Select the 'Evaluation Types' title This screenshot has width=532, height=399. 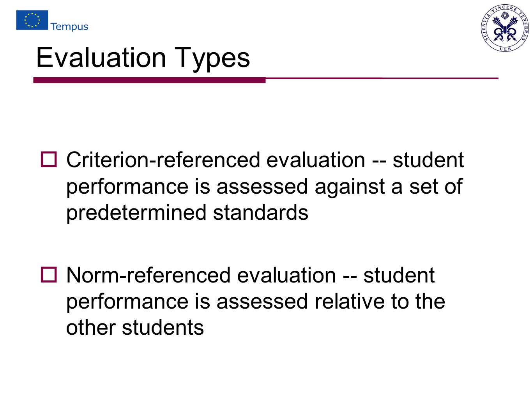(143, 58)
